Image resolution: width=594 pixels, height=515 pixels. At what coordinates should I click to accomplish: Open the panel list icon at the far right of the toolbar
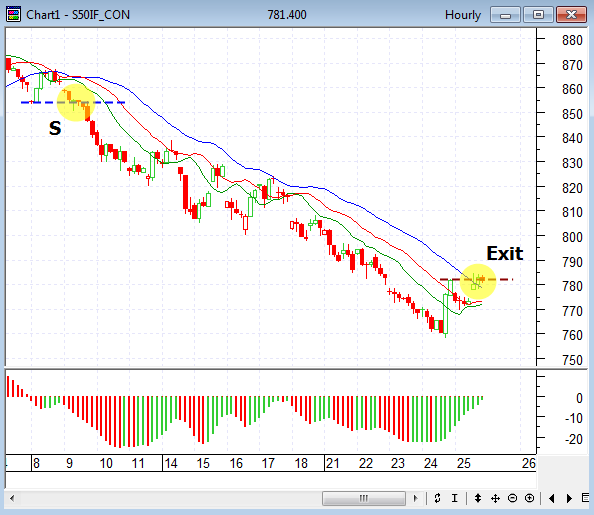coord(585,498)
